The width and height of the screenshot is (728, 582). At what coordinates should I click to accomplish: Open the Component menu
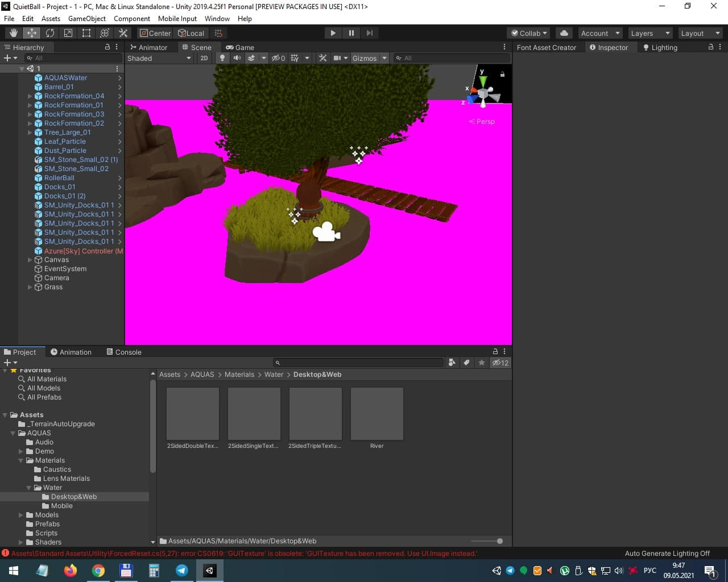pos(132,18)
